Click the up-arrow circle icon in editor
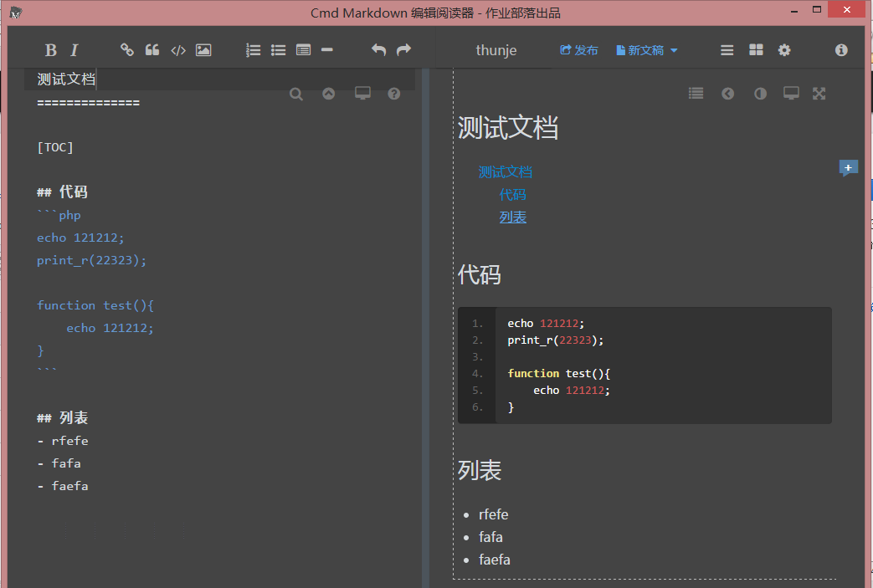Viewport: 873px width, 588px height. 328,94
